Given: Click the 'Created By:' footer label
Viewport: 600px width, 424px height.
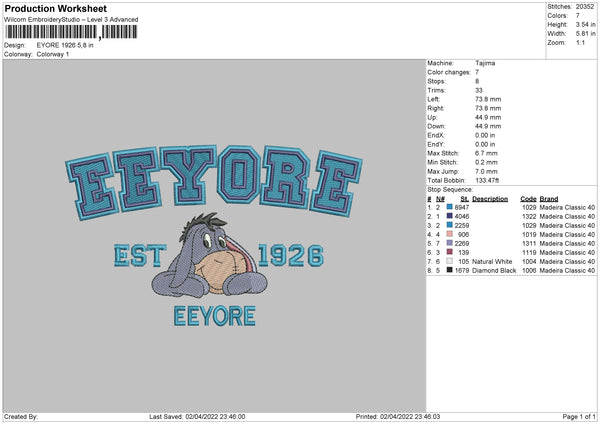Looking at the screenshot, I should (x=21, y=417).
